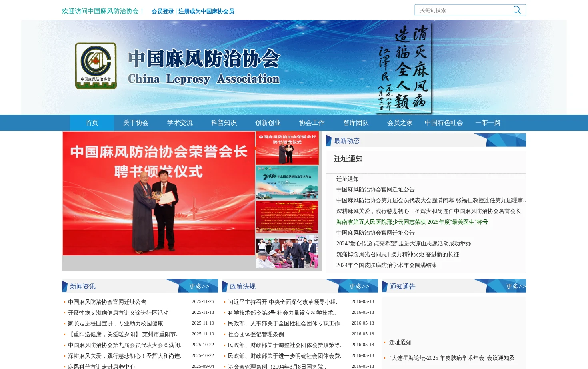The image size is (588, 369).
Task: Click the search magnifier icon
Action: point(517,10)
